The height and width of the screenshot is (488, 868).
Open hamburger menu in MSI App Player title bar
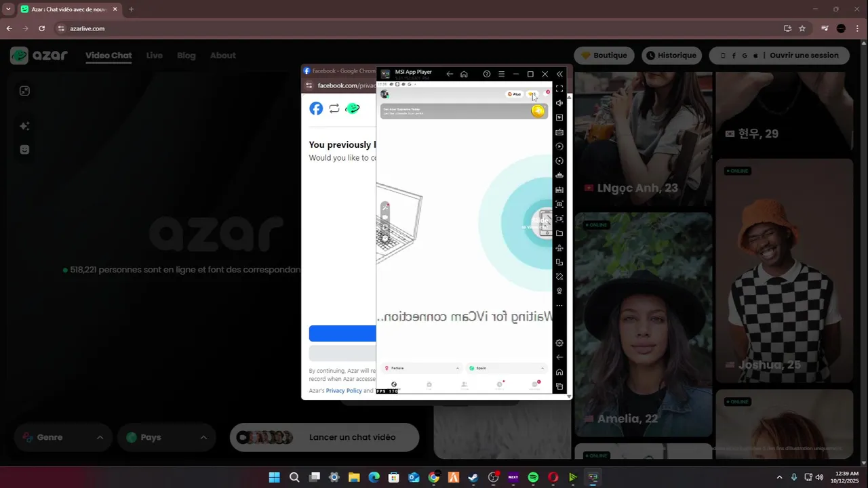pyautogui.click(x=501, y=74)
